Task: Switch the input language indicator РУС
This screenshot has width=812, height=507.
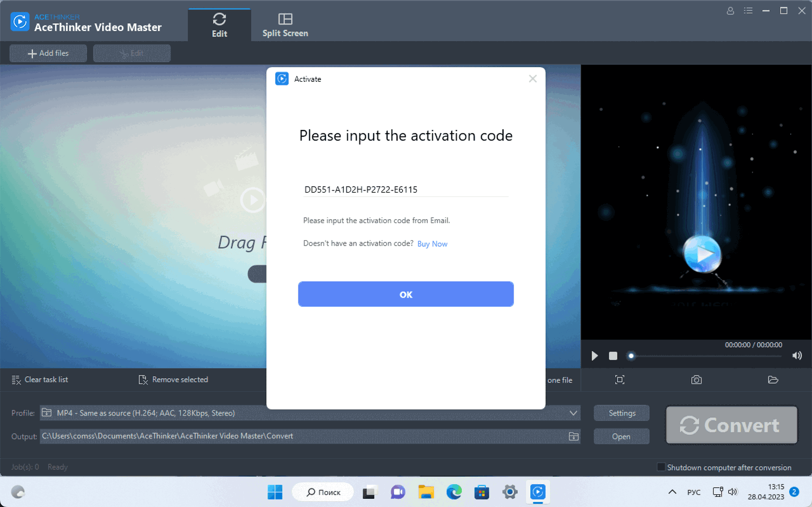Action: coord(694,492)
